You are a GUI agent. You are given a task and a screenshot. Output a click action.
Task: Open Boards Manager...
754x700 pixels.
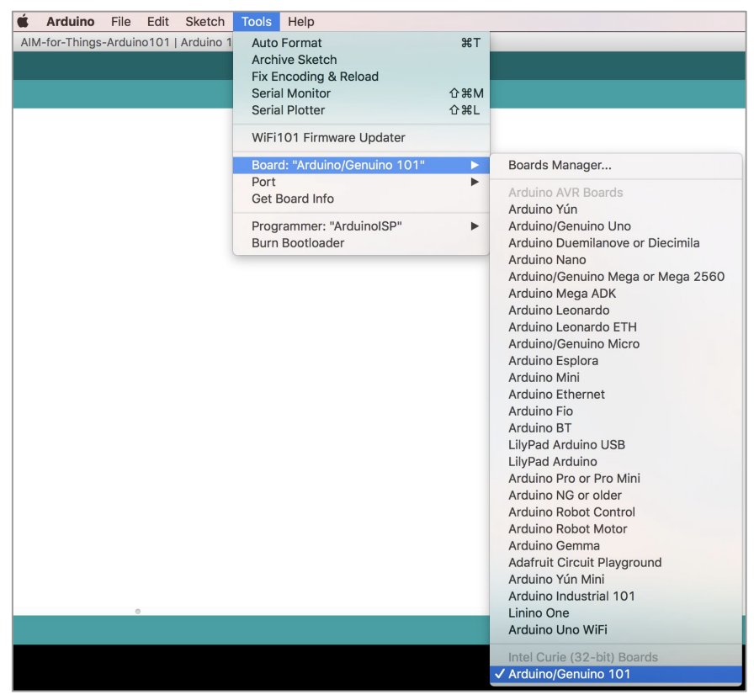[x=616, y=165]
